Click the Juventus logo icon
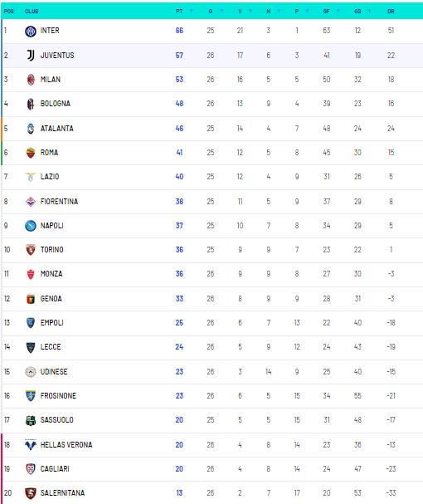The width and height of the screenshot is (423, 504). (31, 56)
